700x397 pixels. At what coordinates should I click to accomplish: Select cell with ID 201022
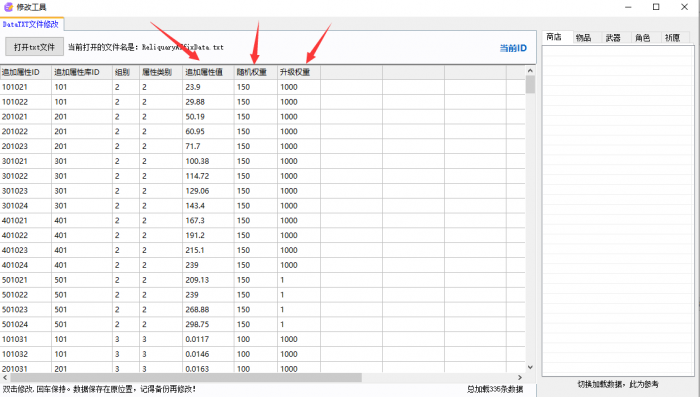(25, 132)
